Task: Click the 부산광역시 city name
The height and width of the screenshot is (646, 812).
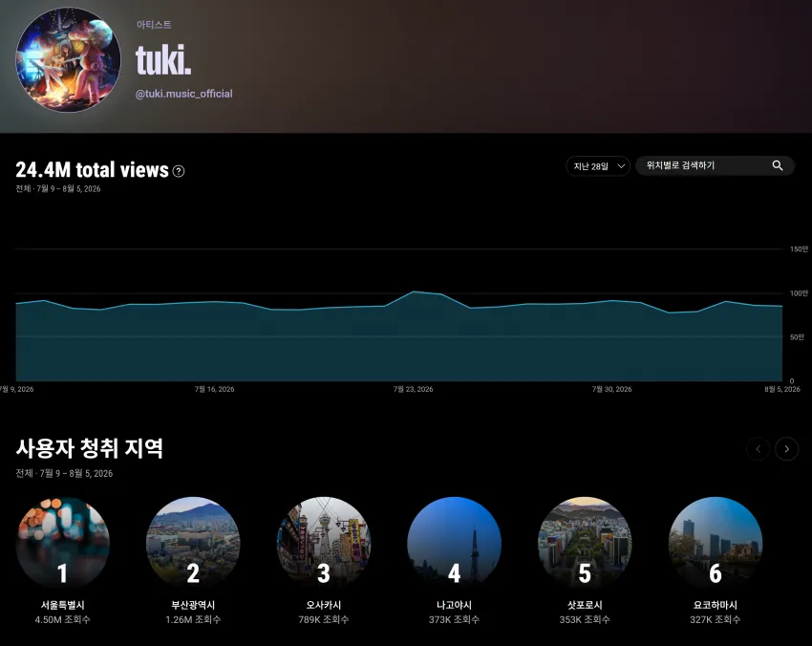Action: 193,605
